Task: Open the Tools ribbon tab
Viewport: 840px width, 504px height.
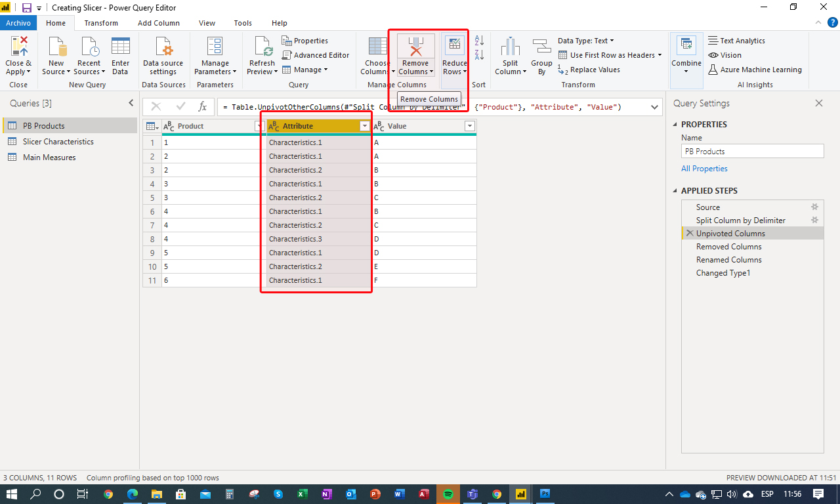Action: (x=243, y=23)
